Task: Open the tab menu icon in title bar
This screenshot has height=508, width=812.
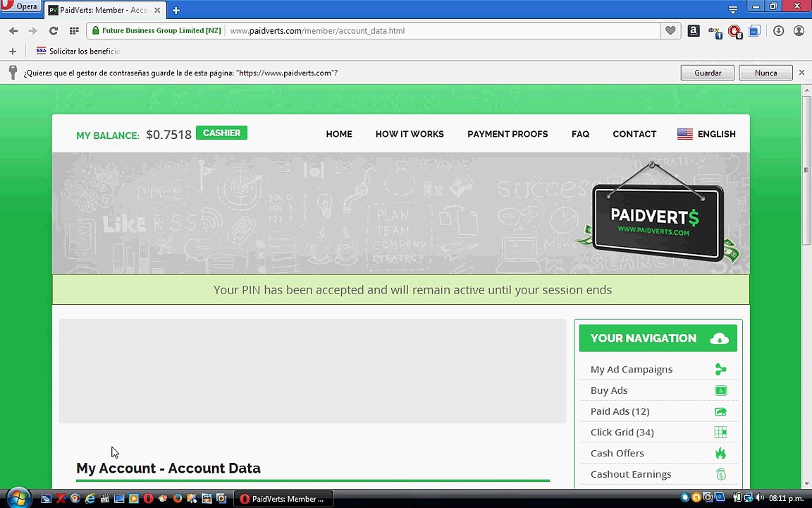Action: tap(733, 10)
